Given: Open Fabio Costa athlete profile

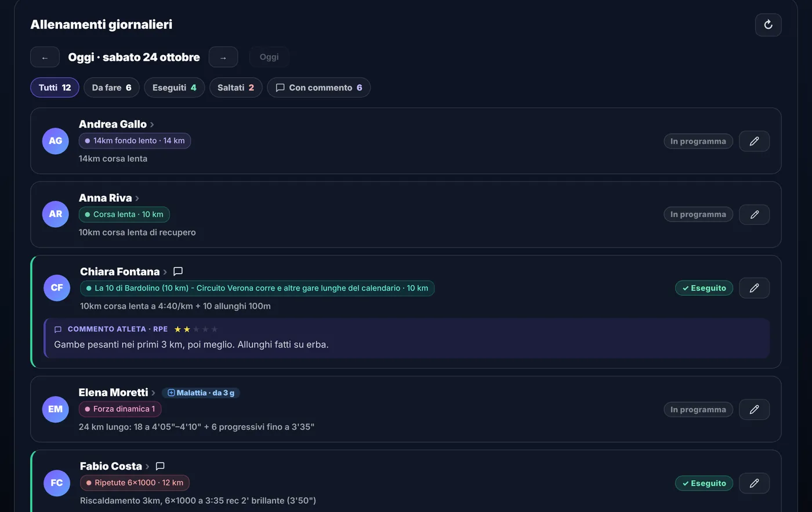Looking at the screenshot, I should [x=114, y=466].
